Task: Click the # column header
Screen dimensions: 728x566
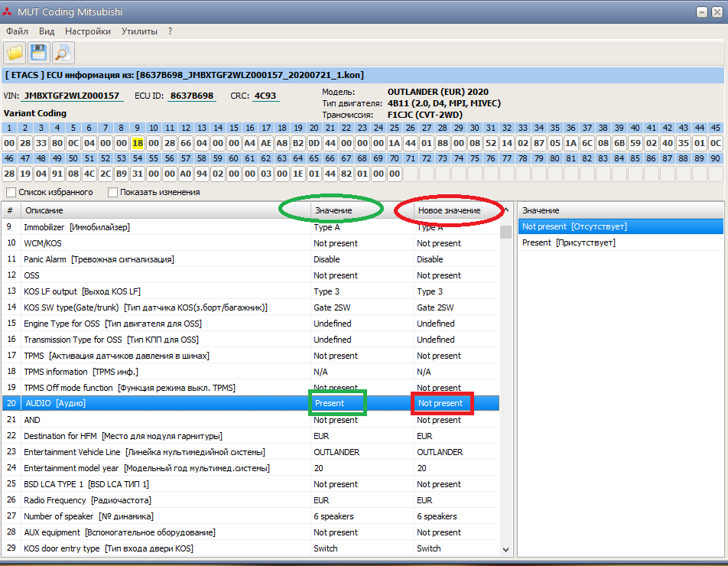Action: (x=11, y=210)
